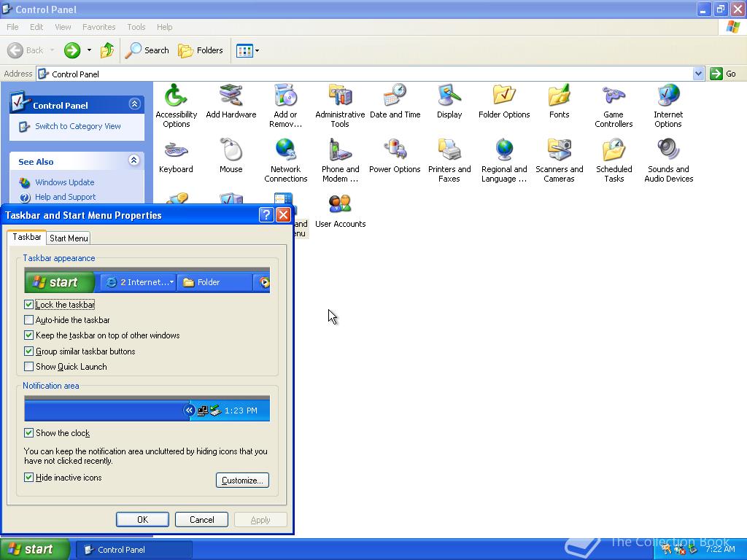Collapse the See Also sidebar section
The image size is (747, 560).
pos(134,160)
